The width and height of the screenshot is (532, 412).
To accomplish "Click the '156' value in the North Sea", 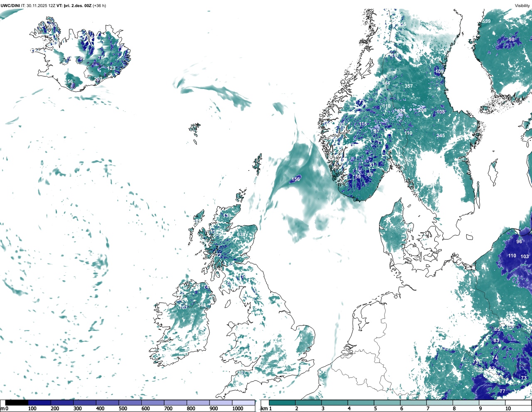I will point(296,179).
